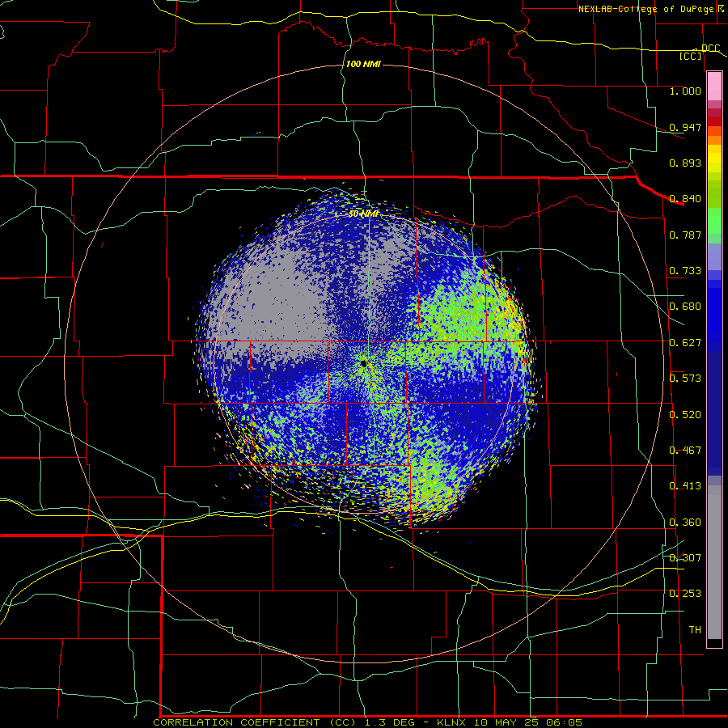Screen dimensions: 728x728
Task: Click the TH threshold label on colorbar
Action: click(695, 630)
